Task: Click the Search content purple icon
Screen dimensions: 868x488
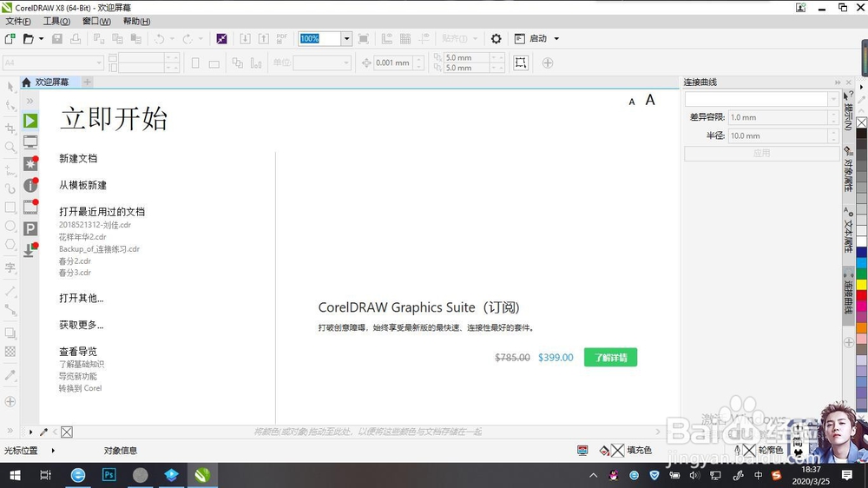Action: (221, 39)
